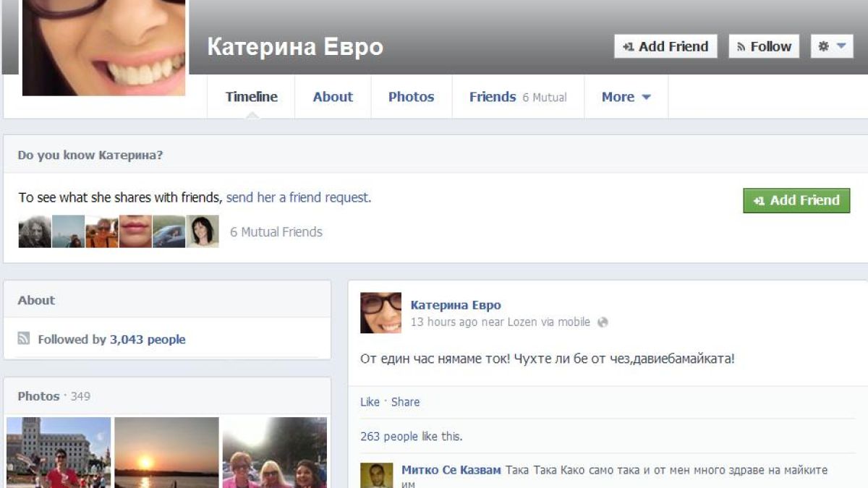The width and height of the screenshot is (868, 488).
Task: Click the 'send her a friend request' link
Action: (299, 197)
